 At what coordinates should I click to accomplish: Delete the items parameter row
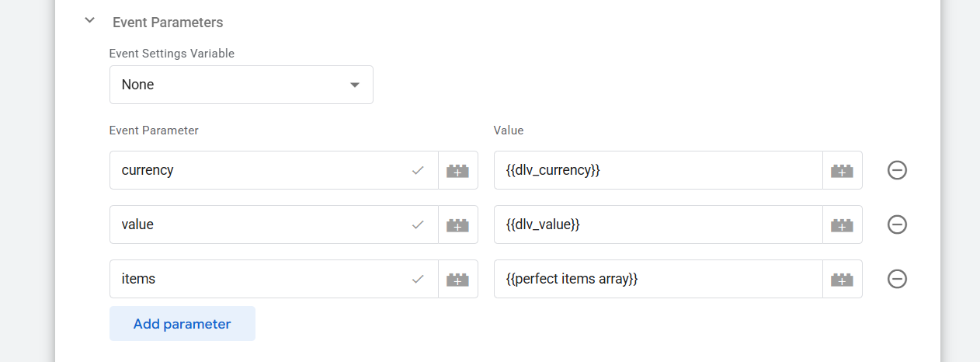tap(897, 279)
